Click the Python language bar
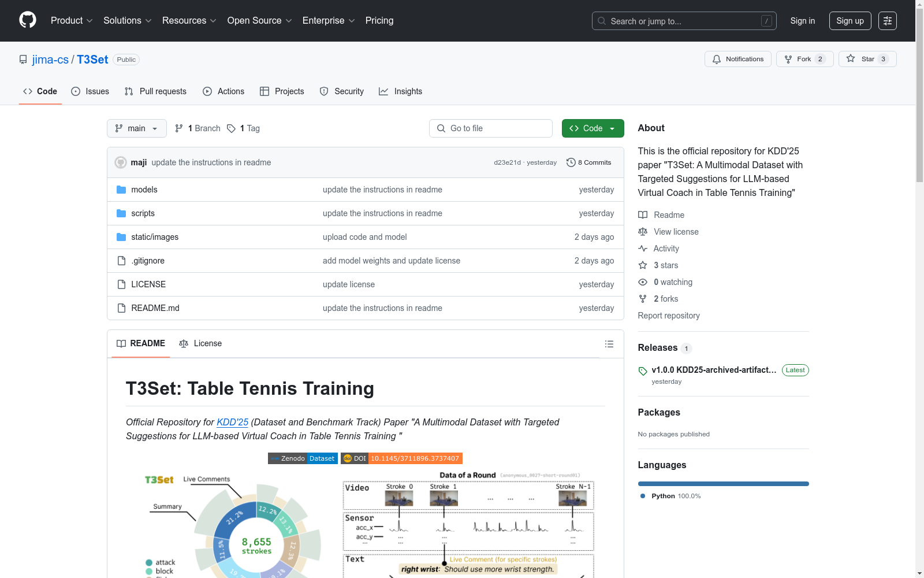The width and height of the screenshot is (924, 578). click(x=724, y=484)
